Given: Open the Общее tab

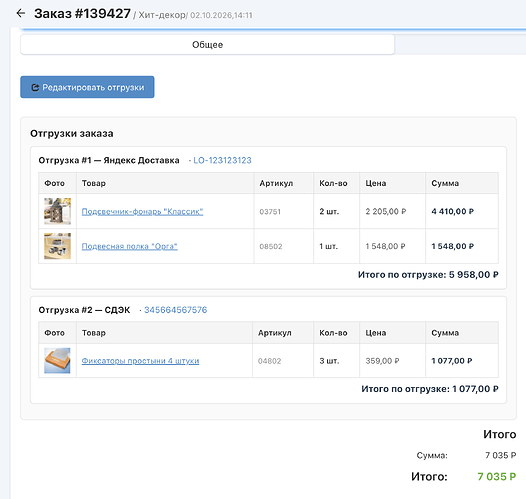Looking at the screenshot, I should tap(207, 45).
